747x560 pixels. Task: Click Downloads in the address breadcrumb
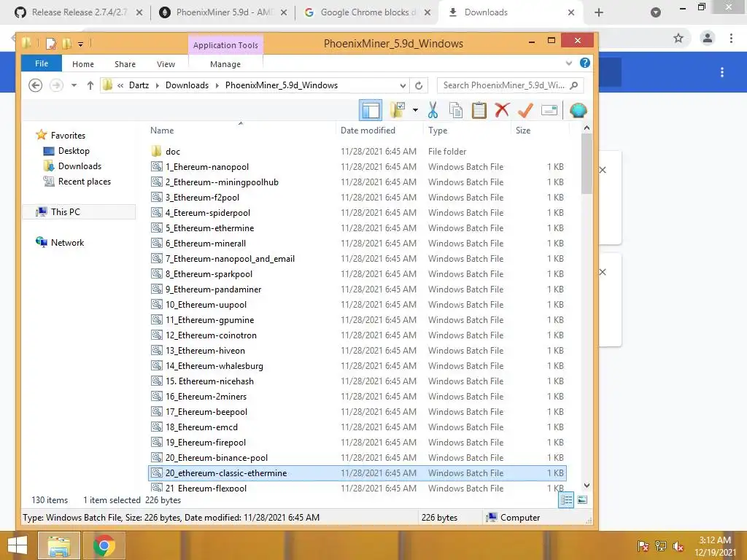pyautogui.click(x=187, y=85)
